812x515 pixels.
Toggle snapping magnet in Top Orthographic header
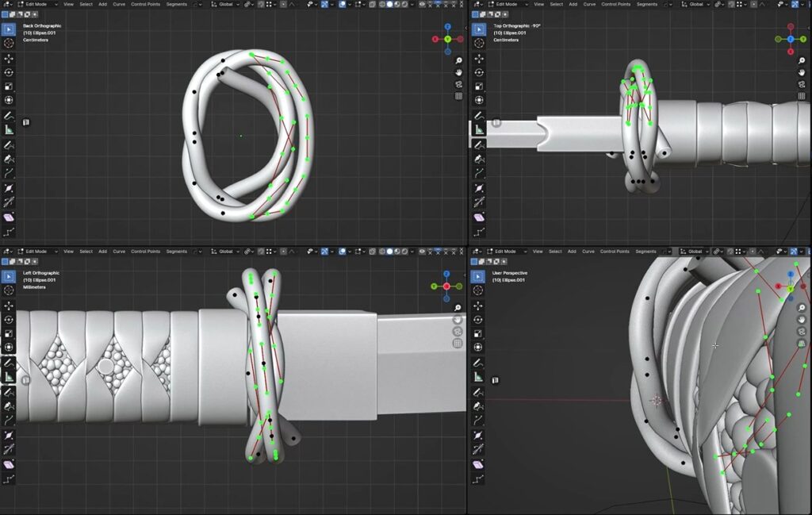[x=730, y=4]
